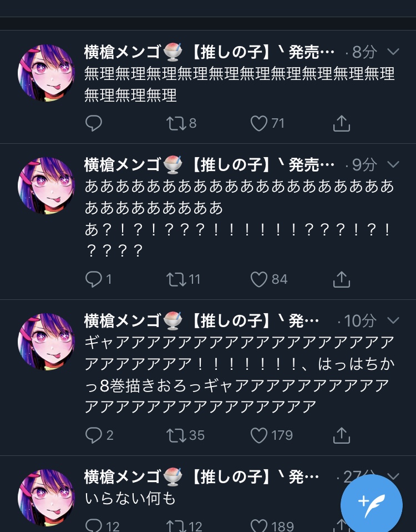The image size is (416, 532).
Task: Reply to the 無理無理 tweet
Action: coord(94,123)
